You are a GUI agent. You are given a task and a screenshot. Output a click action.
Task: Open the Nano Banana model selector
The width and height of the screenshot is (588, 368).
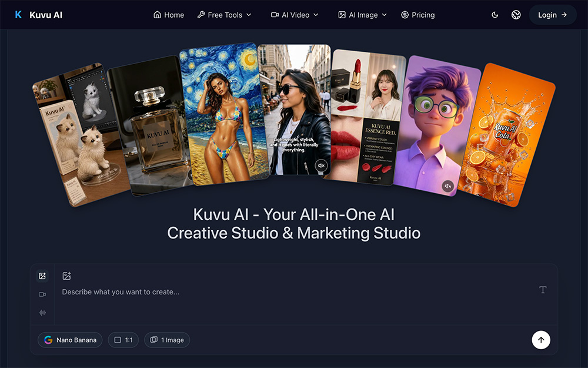coord(70,340)
